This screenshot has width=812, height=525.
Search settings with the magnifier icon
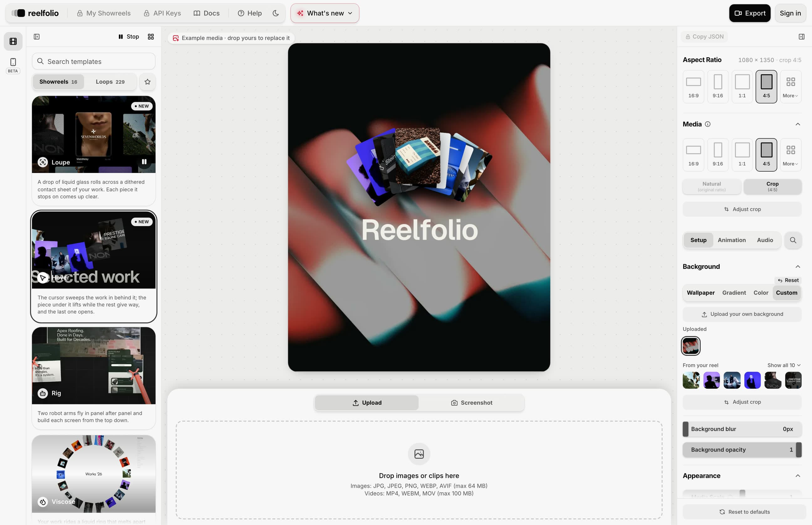tap(793, 240)
